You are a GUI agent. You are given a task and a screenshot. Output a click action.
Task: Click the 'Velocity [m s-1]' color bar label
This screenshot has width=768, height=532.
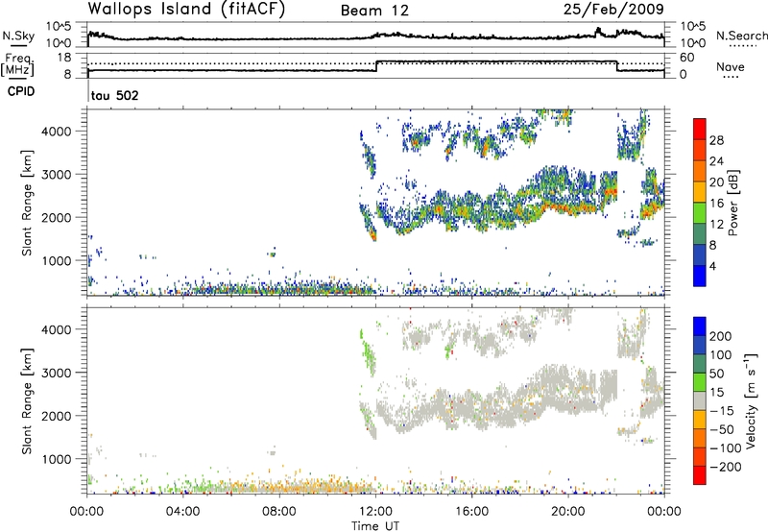(x=751, y=400)
